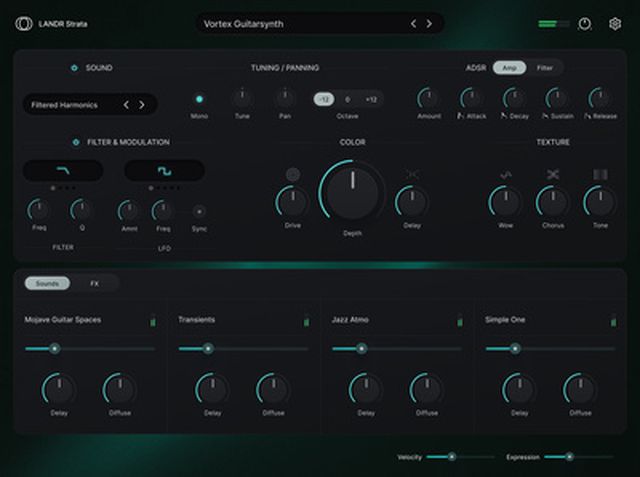
Task: Open the filter type shape selector
Action: 63,171
